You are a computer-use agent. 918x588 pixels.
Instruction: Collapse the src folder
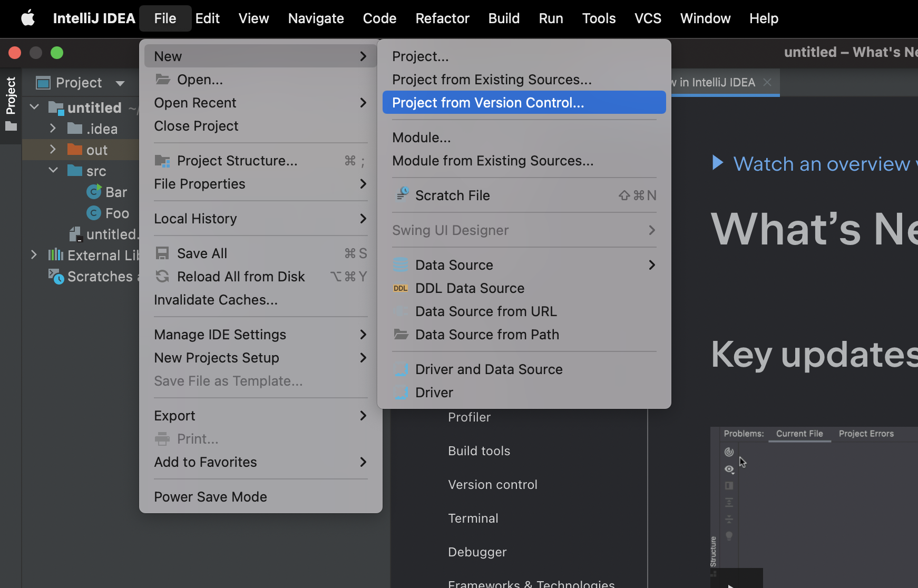(x=53, y=171)
